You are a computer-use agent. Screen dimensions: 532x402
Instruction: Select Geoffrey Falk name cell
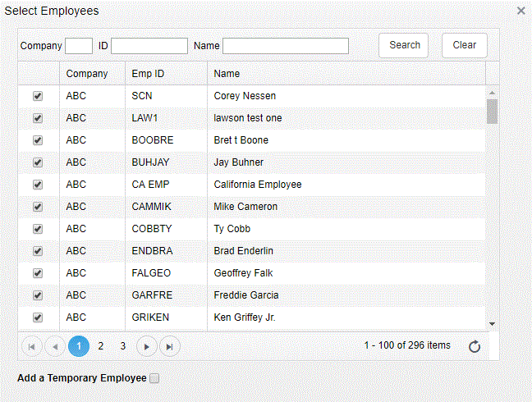346,273
